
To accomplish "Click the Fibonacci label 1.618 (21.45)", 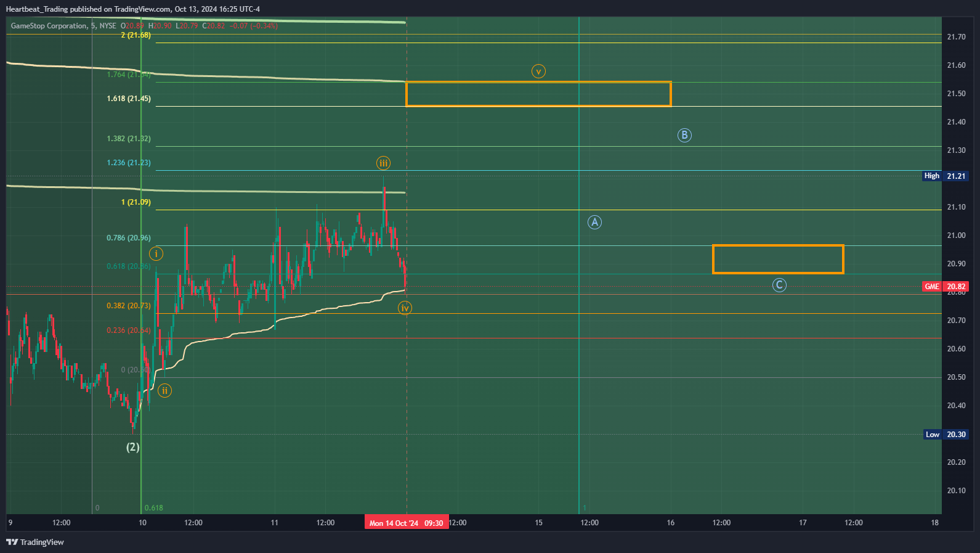I will (x=129, y=99).
